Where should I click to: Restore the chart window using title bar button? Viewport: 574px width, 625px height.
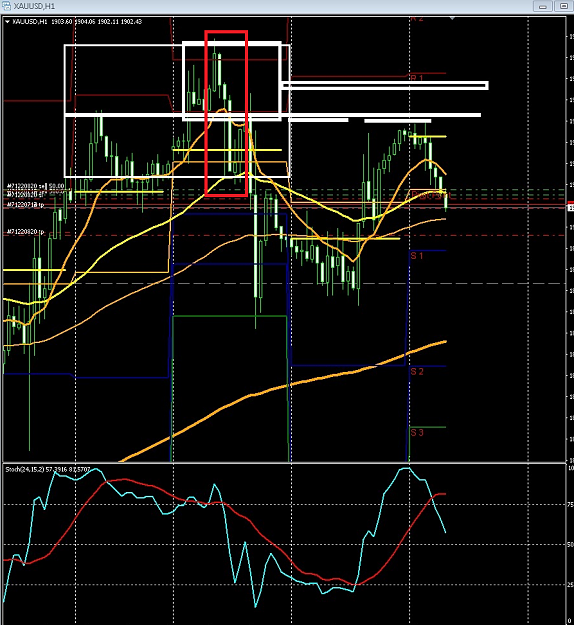point(564,6)
